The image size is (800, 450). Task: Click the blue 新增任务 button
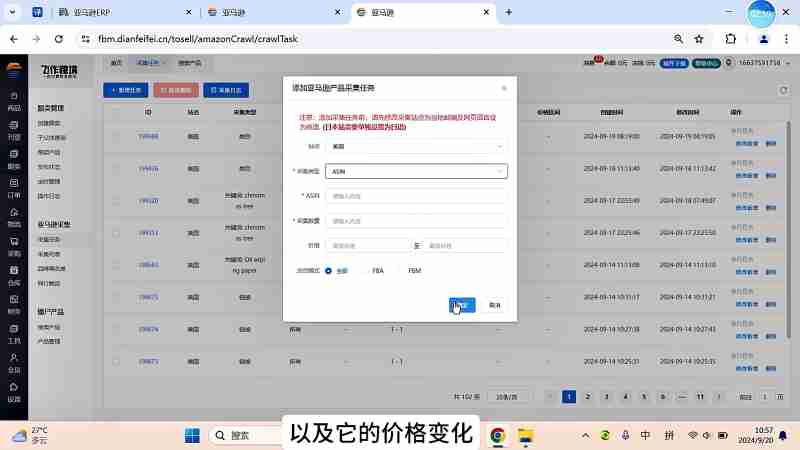click(126, 90)
